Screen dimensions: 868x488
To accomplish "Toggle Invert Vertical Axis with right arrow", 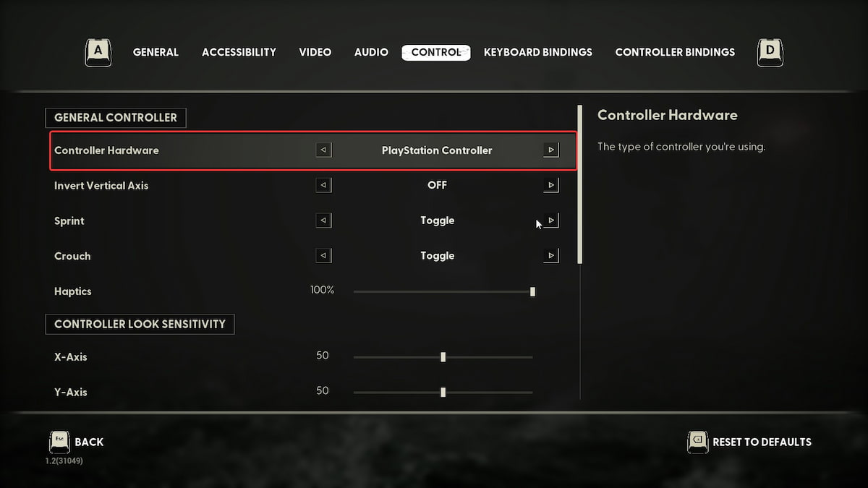I will pos(551,186).
